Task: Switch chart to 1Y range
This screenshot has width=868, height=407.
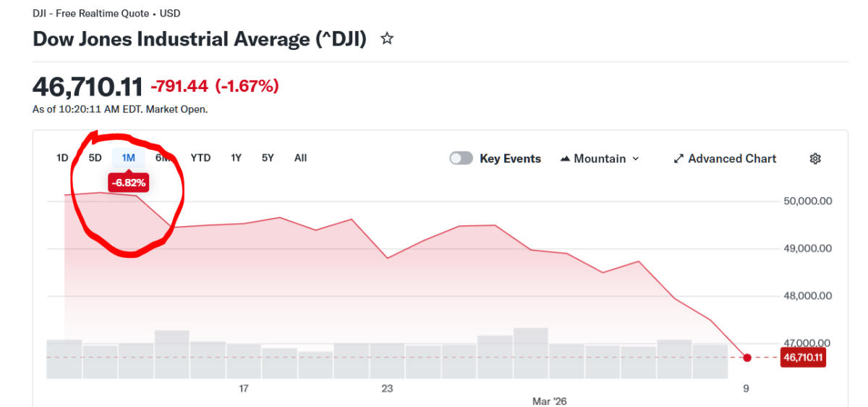Action: coord(236,158)
